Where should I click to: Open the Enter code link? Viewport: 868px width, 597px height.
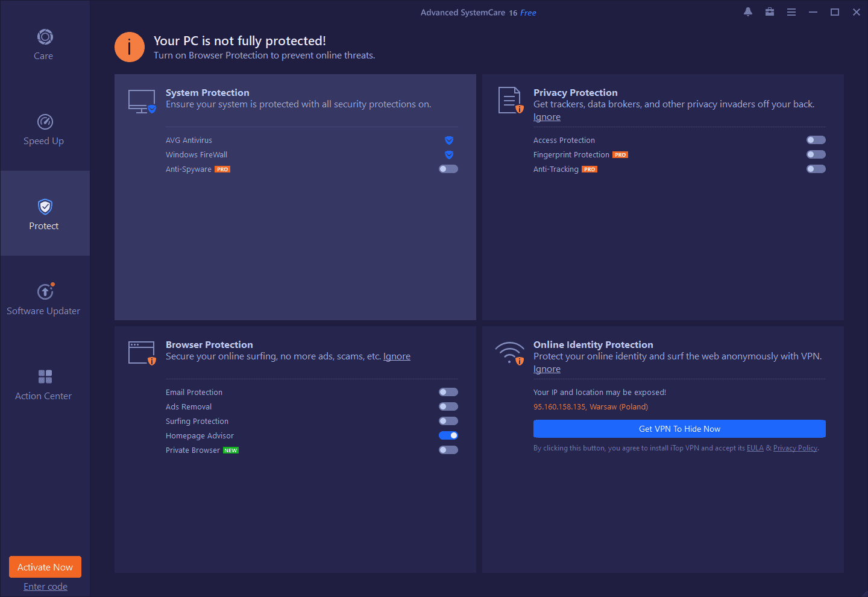(45, 587)
